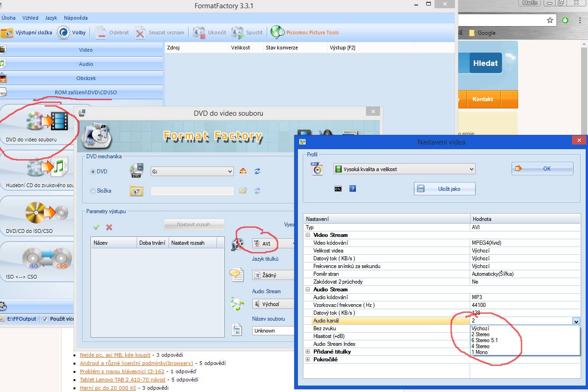
Task: Select the DVD radio button
Action: pos(93,172)
